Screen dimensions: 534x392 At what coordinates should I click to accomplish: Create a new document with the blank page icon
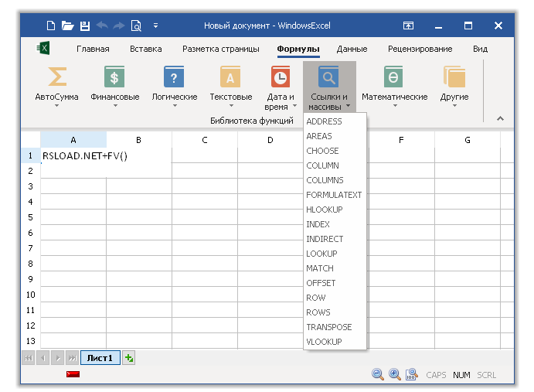pos(51,26)
